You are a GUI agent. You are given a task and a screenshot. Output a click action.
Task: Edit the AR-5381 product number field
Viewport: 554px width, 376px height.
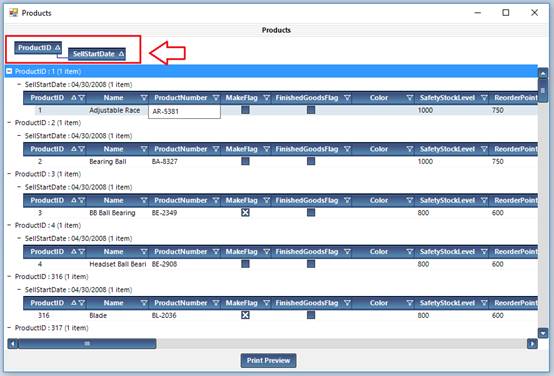(x=184, y=111)
